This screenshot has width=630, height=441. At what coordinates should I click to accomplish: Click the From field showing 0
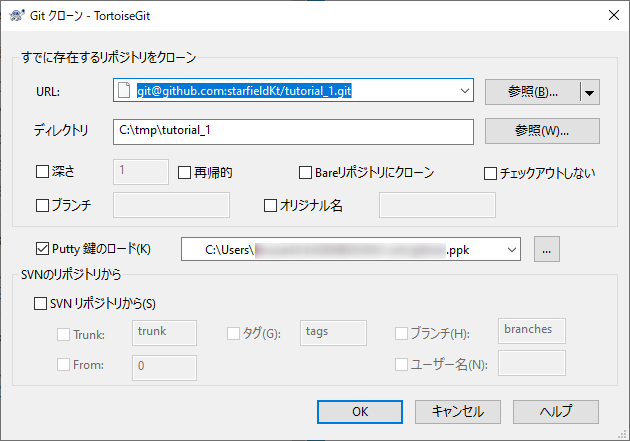(x=164, y=368)
